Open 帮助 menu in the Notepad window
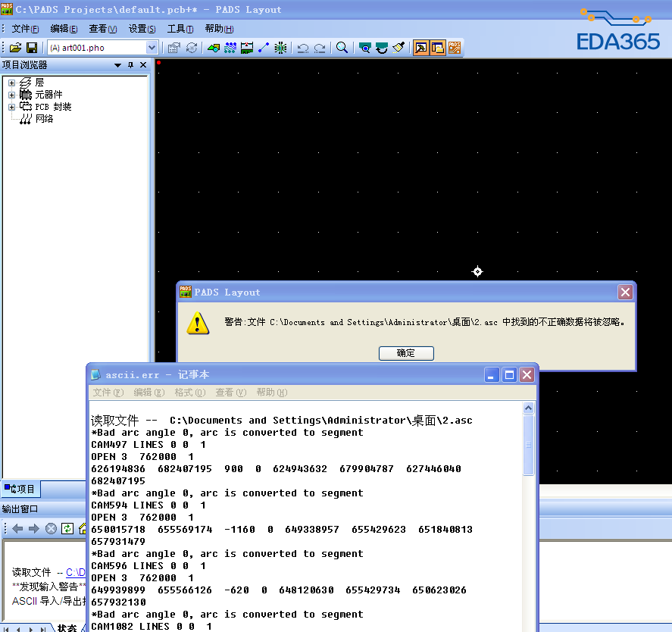Screen dimensions: 672x632 point(272,393)
